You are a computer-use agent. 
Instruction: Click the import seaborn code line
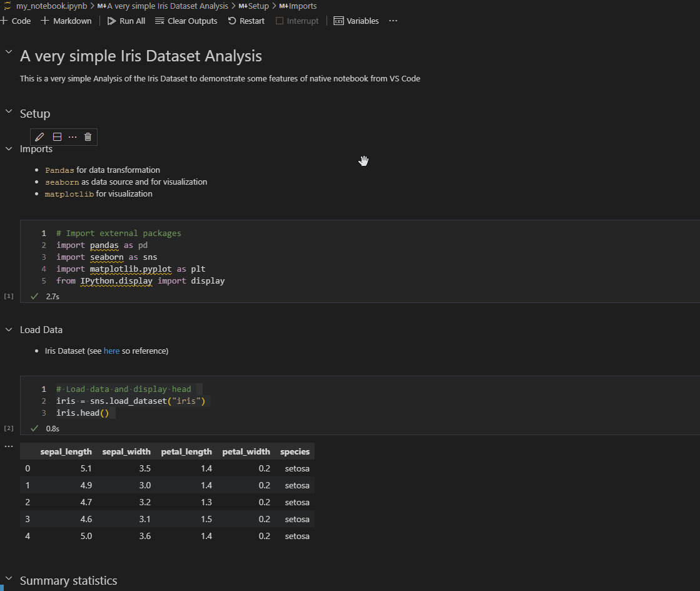click(107, 257)
